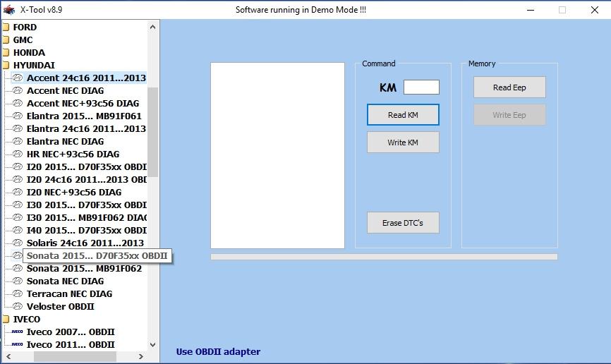Click the icon beside Solaris 24c16 2011...2013
Screen dimensions: 611x364
coord(18,243)
